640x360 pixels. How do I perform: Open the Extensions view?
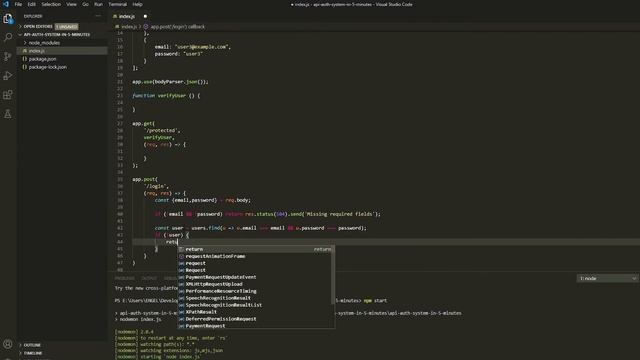[8, 95]
